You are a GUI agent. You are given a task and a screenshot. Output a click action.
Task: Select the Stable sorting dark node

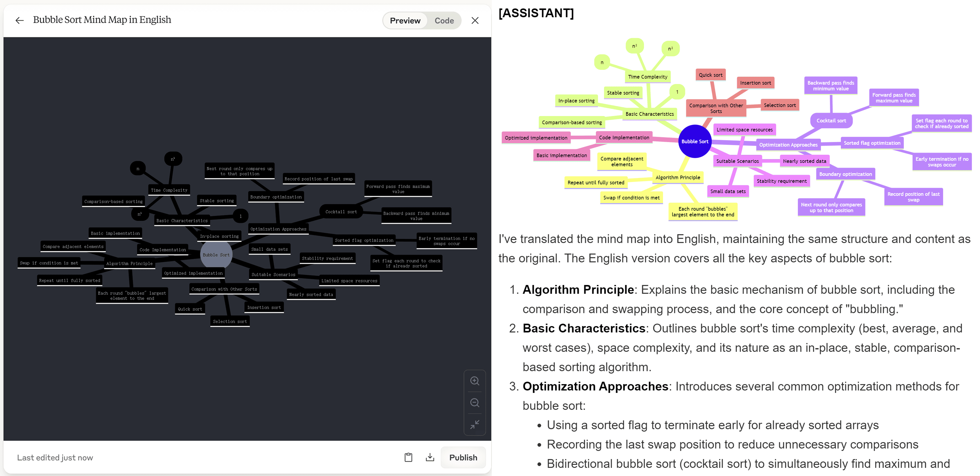[x=217, y=201]
